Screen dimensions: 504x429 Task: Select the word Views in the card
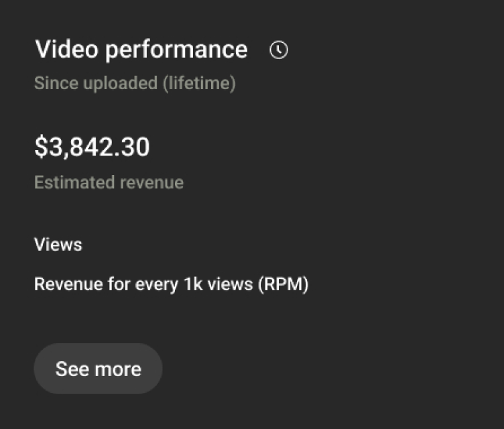pyautogui.click(x=58, y=245)
